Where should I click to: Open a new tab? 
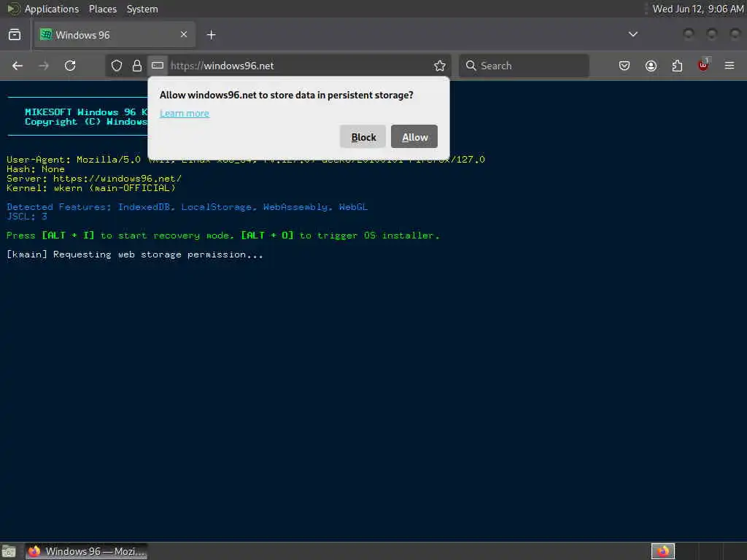coord(211,35)
